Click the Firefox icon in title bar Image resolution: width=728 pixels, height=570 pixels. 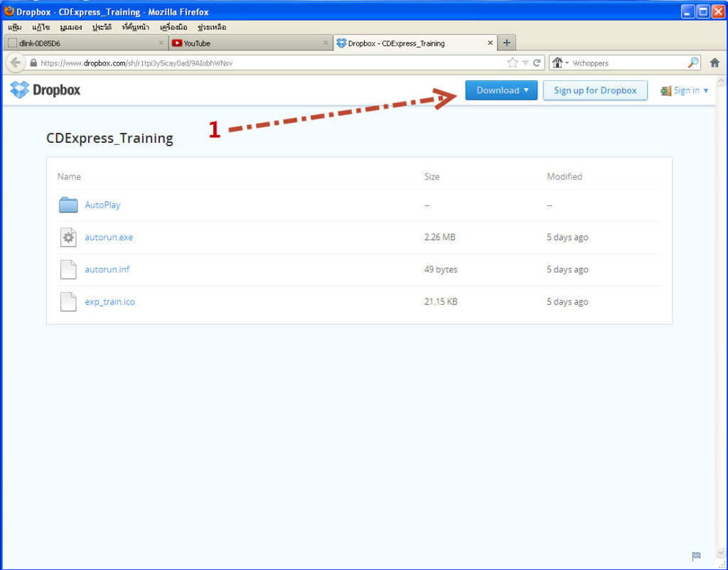click(x=9, y=11)
